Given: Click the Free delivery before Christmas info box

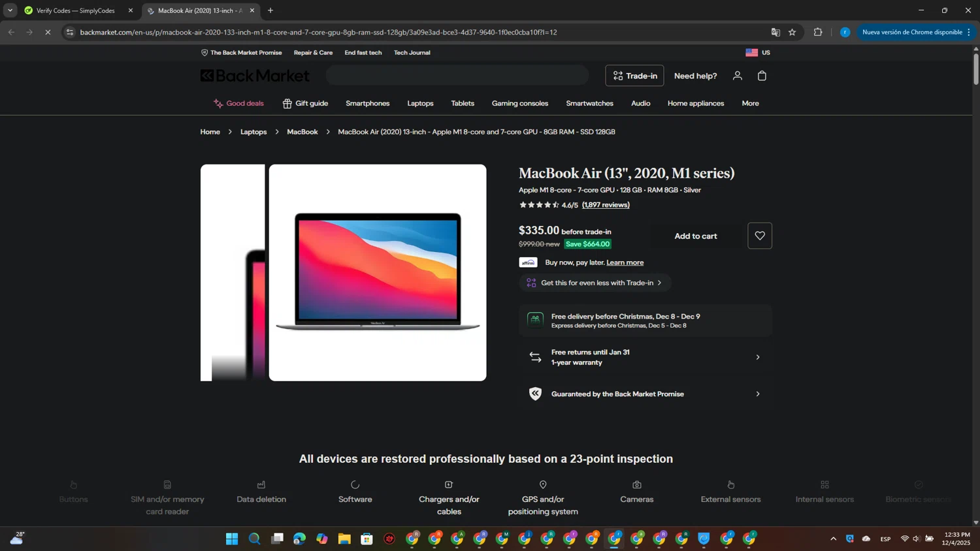Looking at the screenshot, I should coord(645,321).
